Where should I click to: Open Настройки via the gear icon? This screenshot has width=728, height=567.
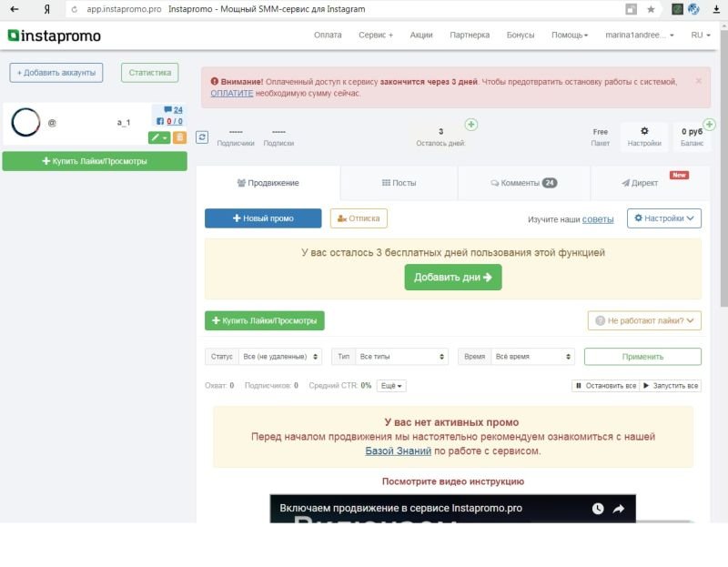pyautogui.click(x=644, y=137)
